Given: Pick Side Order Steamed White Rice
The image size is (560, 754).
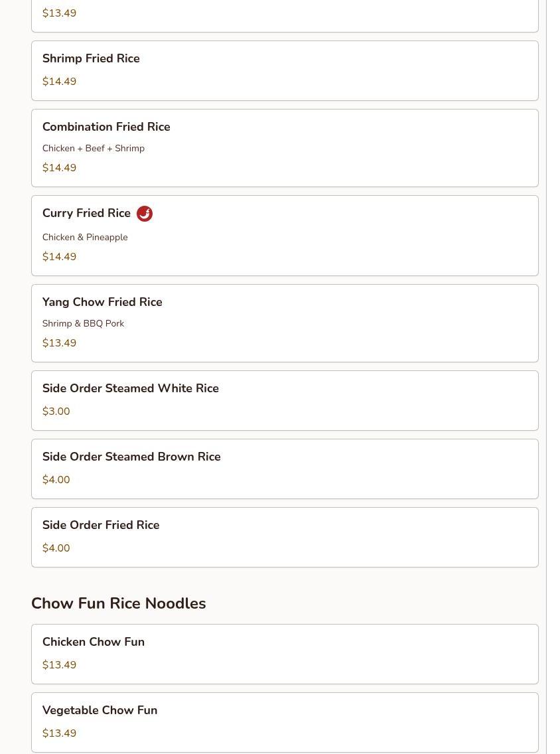Looking at the screenshot, I should (285, 401).
